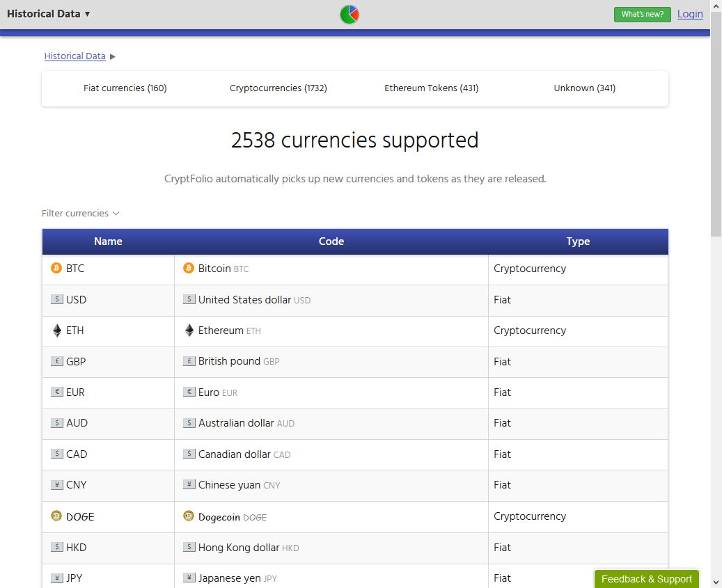Image resolution: width=722 pixels, height=588 pixels.
Task: Follow the Login link
Action: click(x=690, y=14)
